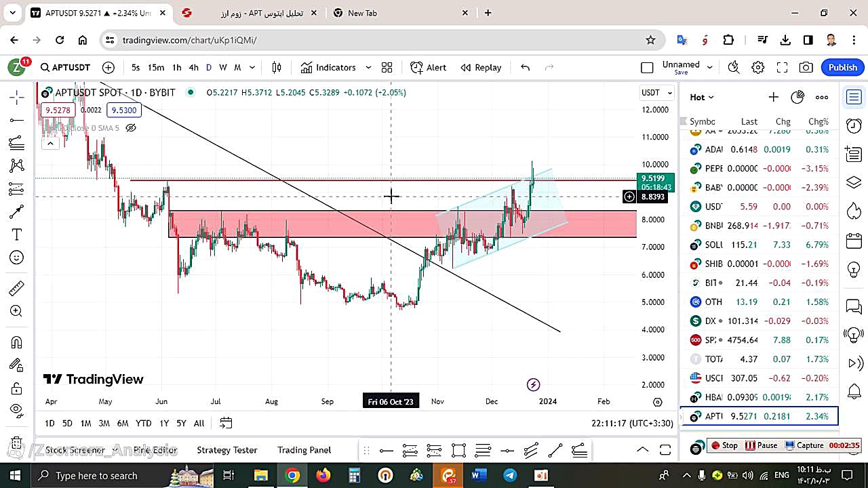Open the forecasting and measurement tools
The height and width of the screenshot is (488, 868).
click(16, 188)
